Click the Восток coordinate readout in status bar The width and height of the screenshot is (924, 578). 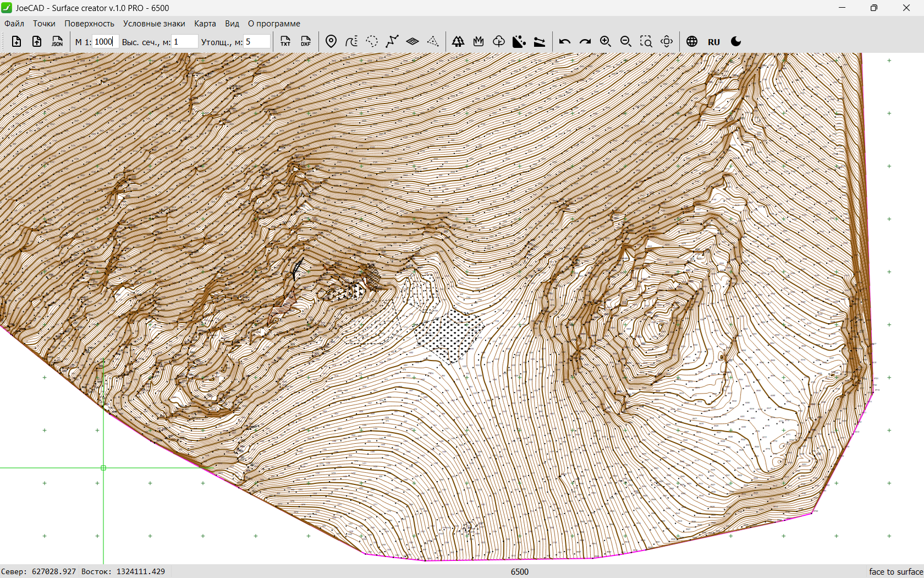(123, 571)
